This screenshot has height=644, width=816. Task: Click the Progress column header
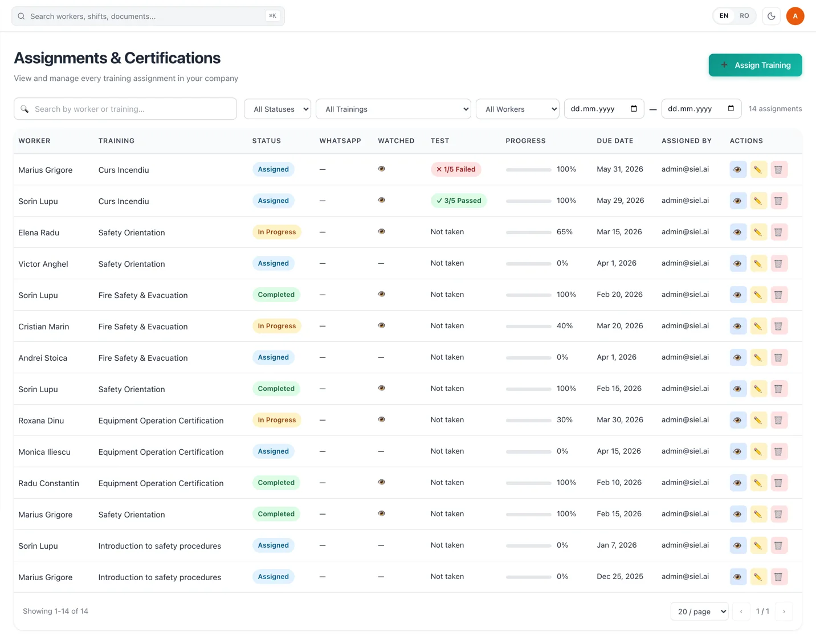click(x=525, y=141)
